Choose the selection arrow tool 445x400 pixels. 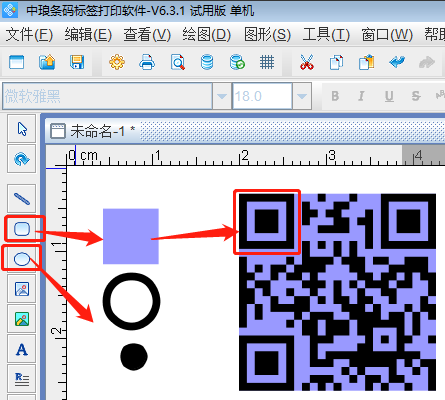pos(22,129)
